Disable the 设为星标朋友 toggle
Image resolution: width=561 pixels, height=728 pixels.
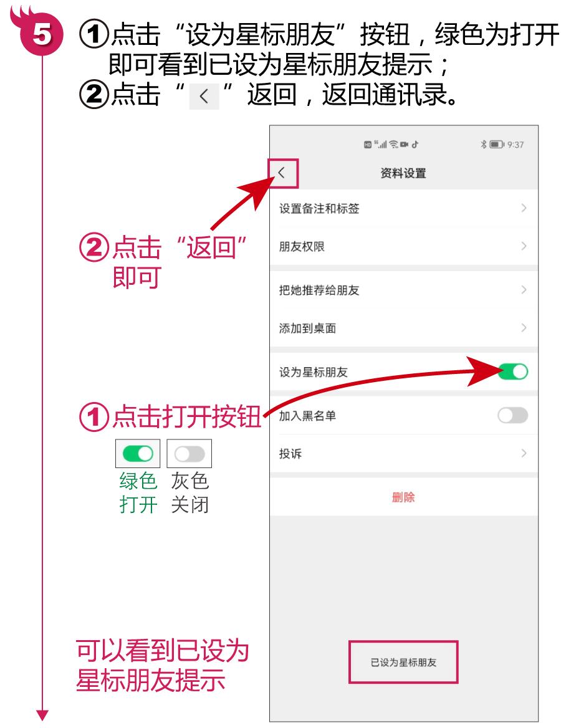pos(513,371)
